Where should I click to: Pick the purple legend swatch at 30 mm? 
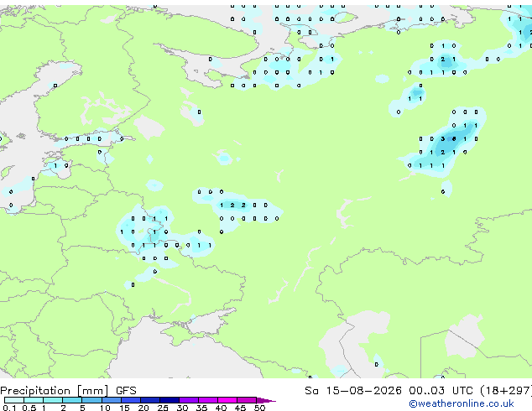pos(189,400)
